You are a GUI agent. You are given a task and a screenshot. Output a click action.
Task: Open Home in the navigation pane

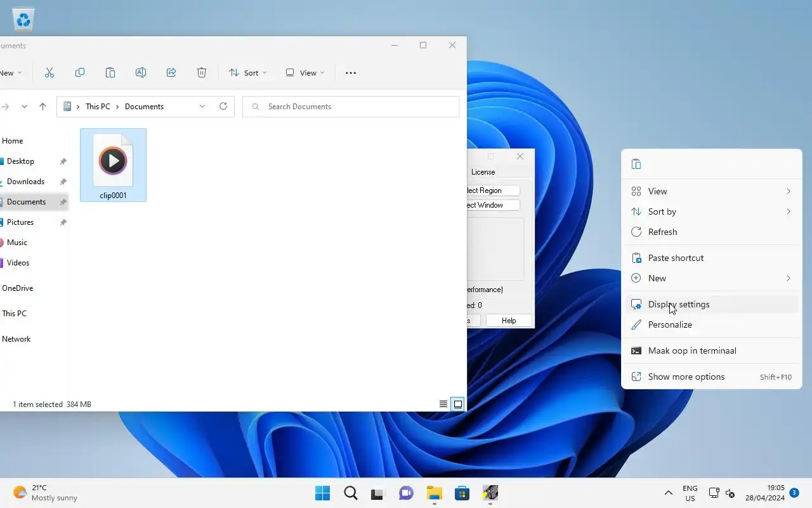12,141
